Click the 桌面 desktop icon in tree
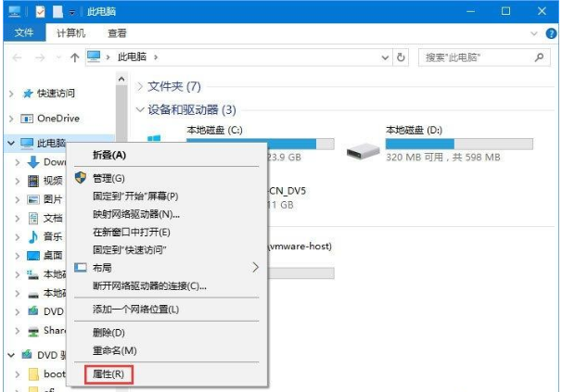 [33, 256]
